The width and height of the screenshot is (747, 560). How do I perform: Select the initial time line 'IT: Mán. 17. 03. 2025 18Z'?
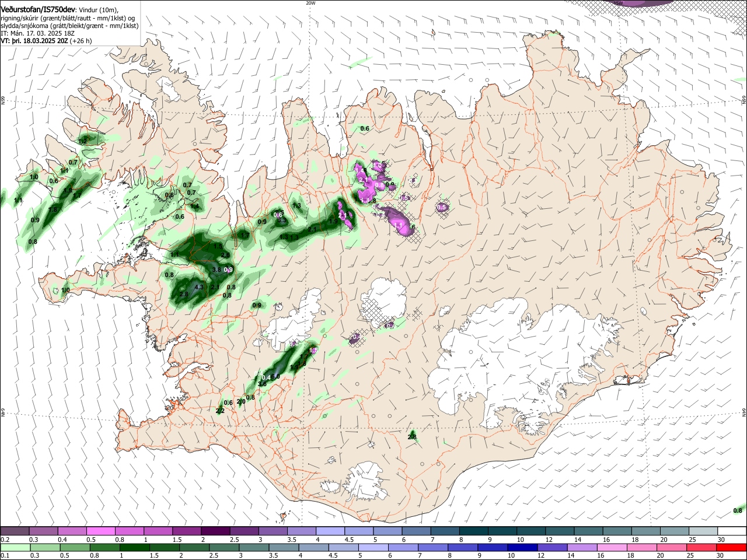pyautogui.click(x=37, y=33)
